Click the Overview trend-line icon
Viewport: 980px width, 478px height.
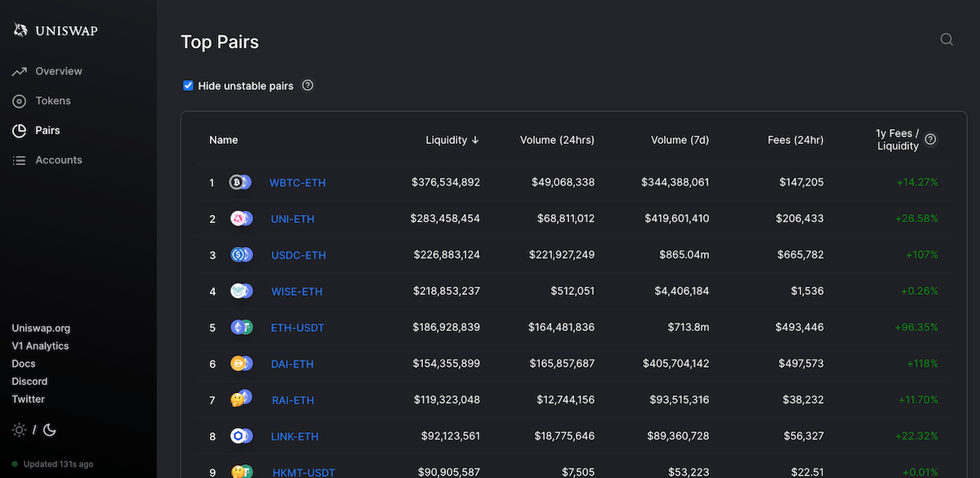pos(20,72)
